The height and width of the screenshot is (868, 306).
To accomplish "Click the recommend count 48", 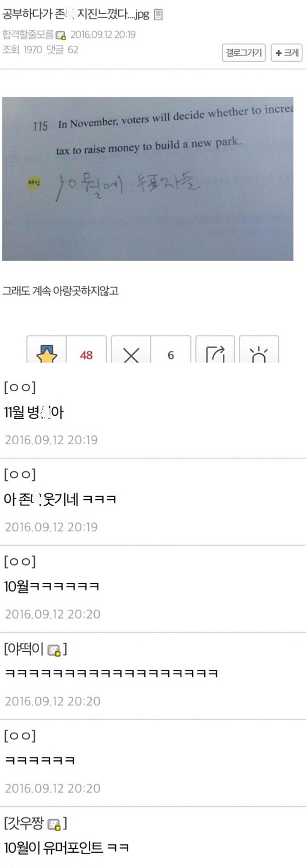I will click(86, 355).
